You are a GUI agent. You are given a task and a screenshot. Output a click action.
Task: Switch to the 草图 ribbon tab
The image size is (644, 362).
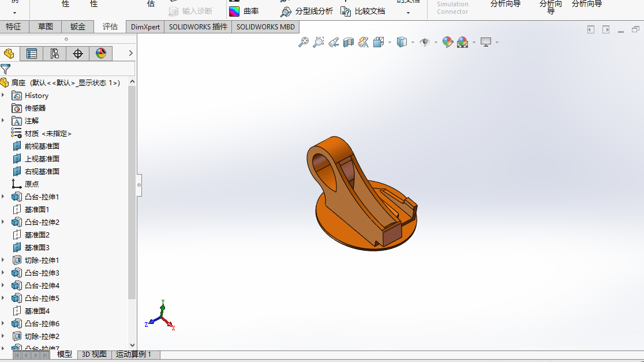point(46,27)
